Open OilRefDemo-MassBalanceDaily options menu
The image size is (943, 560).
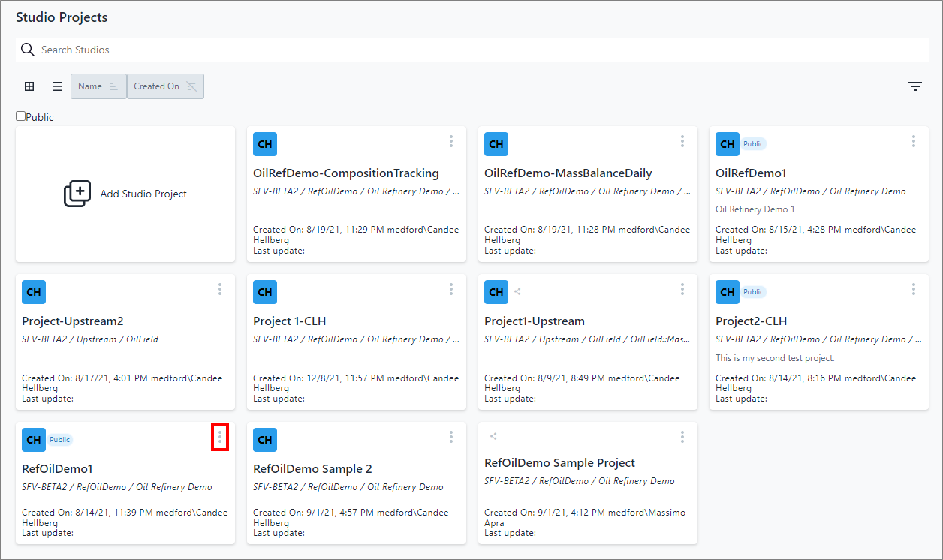[682, 141]
